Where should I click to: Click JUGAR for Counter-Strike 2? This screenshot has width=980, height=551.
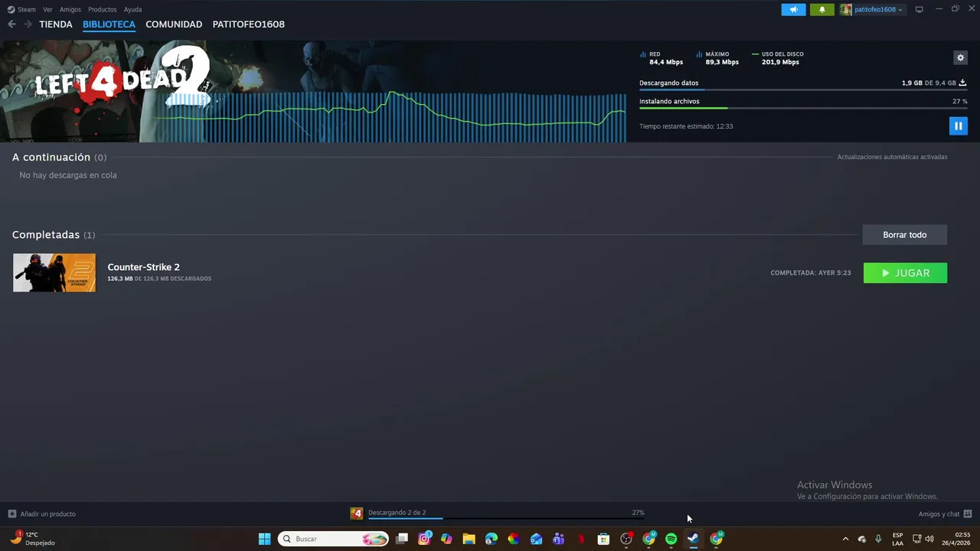pos(905,273)
